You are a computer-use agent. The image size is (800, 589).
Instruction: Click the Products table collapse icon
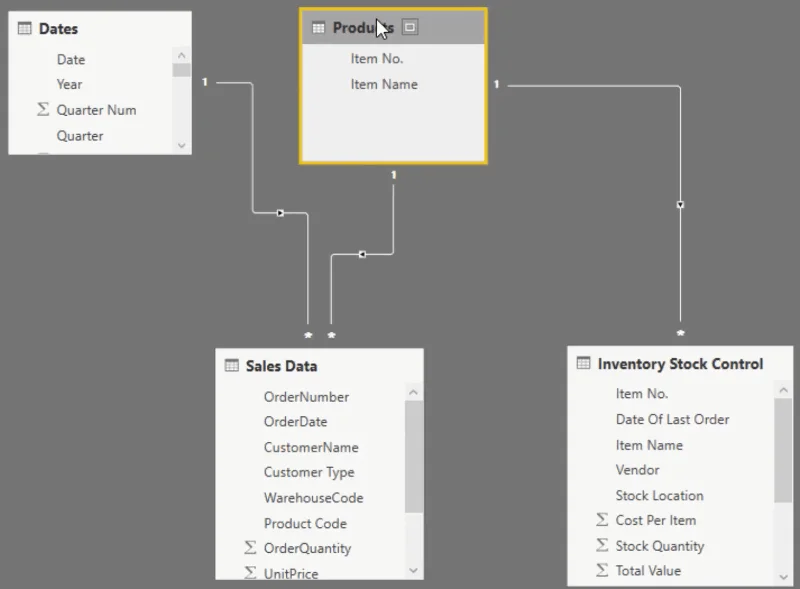410,27
